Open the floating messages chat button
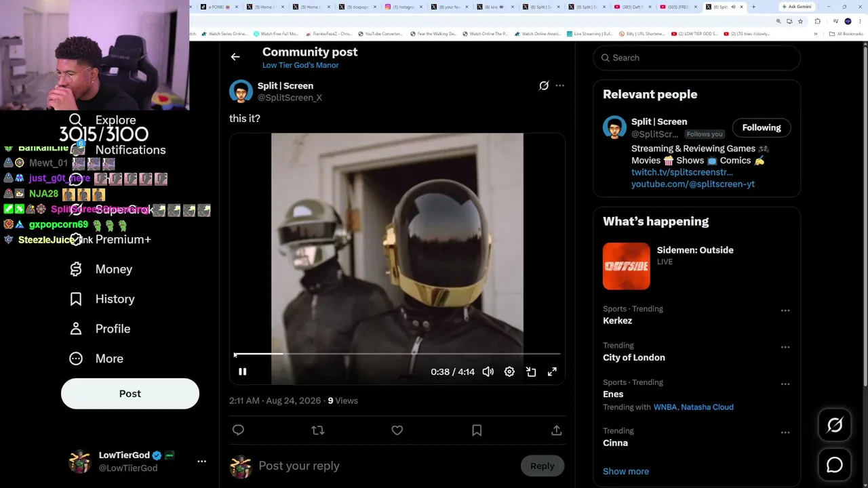 coord(835,465)
